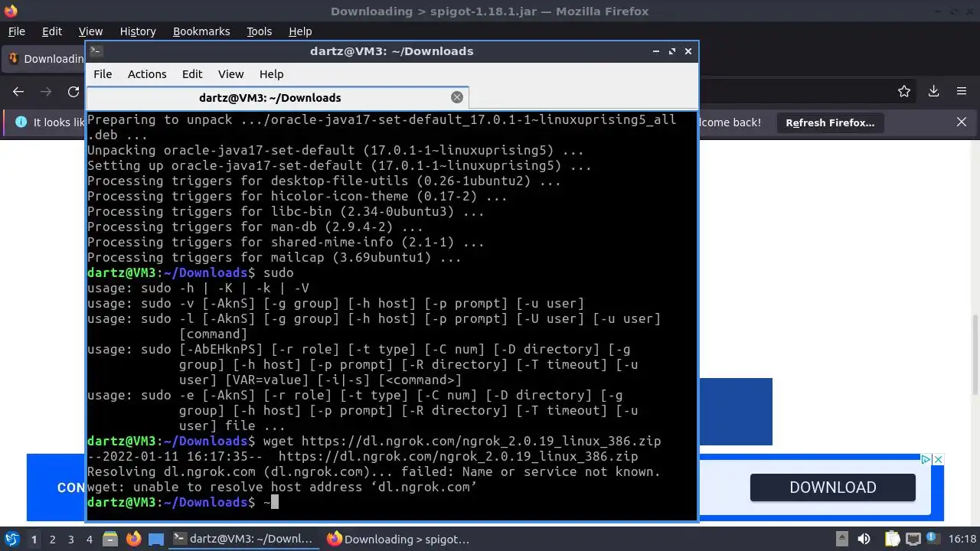Open the terminal Help menu
The height and width of the screenshot is (551, 980).
[x=272, y=74]
